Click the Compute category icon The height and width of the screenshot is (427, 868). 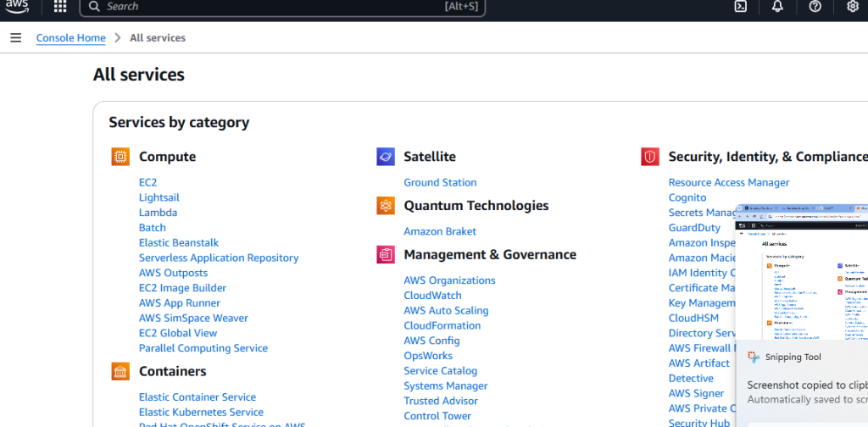pyautogui.click(x=120, y=157)
